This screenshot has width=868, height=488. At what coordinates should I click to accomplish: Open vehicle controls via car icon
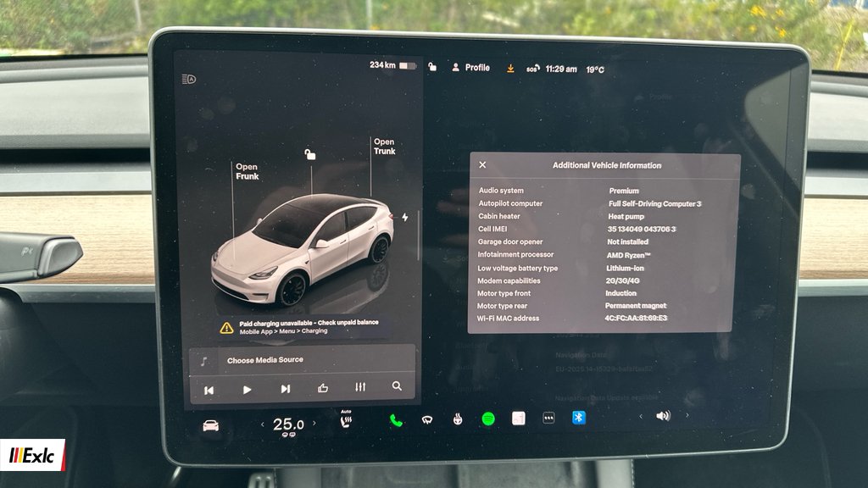(x=211, y=426)
